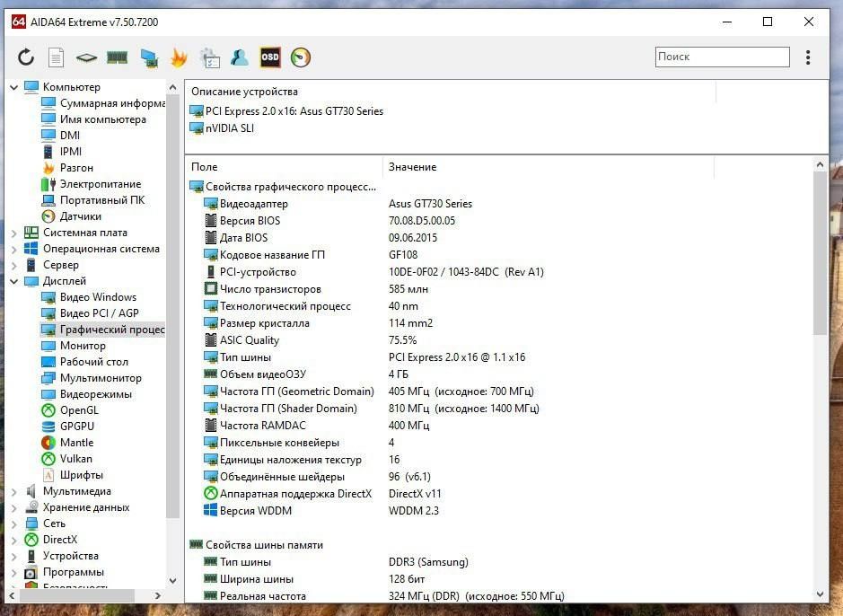Click the Refresh toolbar icon
Viewport: 843px width, 616px height.
(26, 57)
